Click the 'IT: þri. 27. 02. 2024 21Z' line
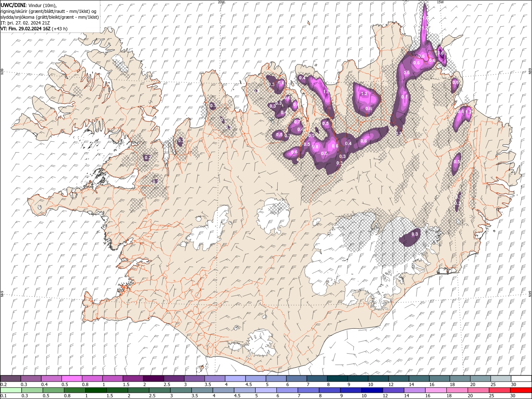The height and width of the screenshot is (399, 532). [x=26, y=23]
